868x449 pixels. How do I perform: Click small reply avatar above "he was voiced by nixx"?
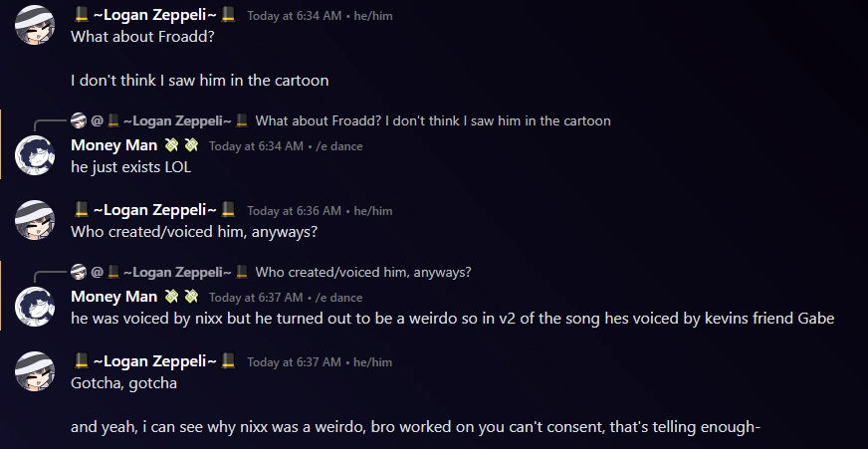coord(79,273)
